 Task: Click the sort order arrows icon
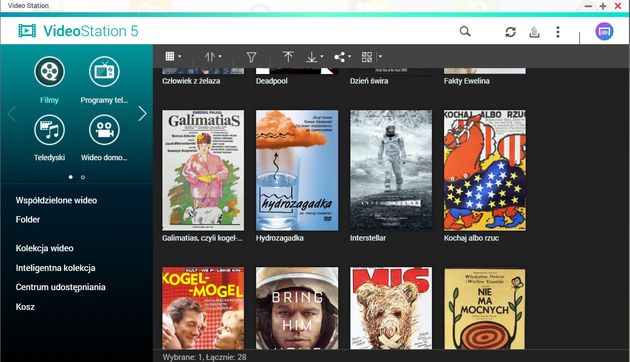tap(210, 57)
